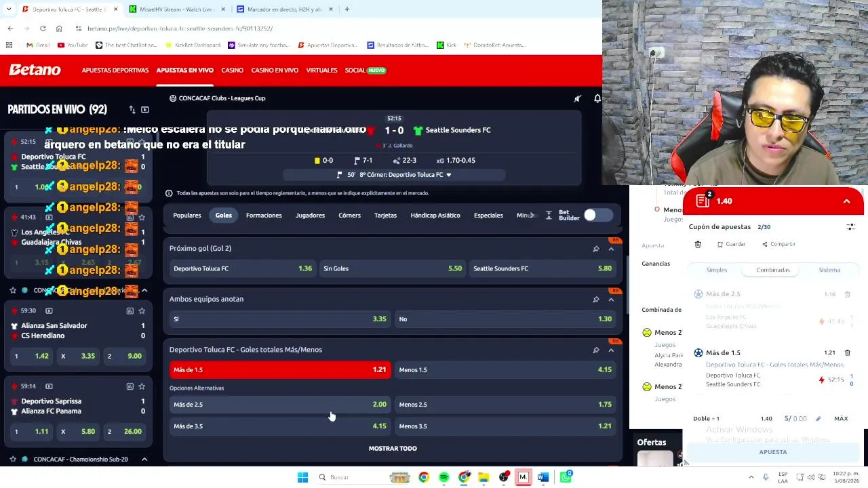Switch to the Formaciones tab

pos(264,216)
